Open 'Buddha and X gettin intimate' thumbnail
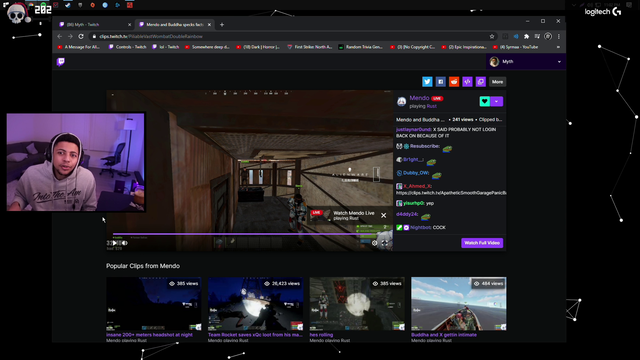This screenshot has width=640, height=360. click(459, 304)
